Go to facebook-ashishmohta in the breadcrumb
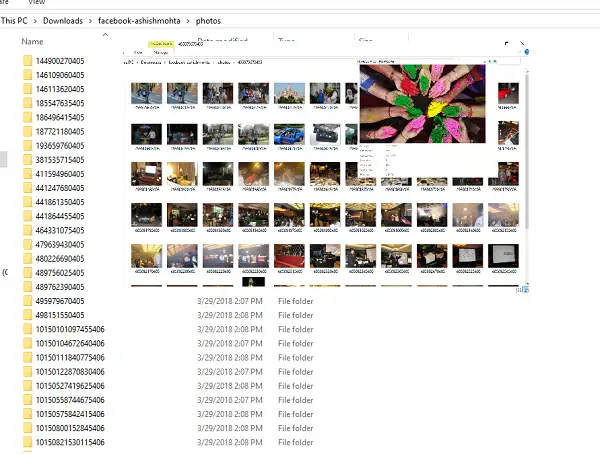This screenshot has width=600, height=454. pyautogui.click(x=139, y=21)
